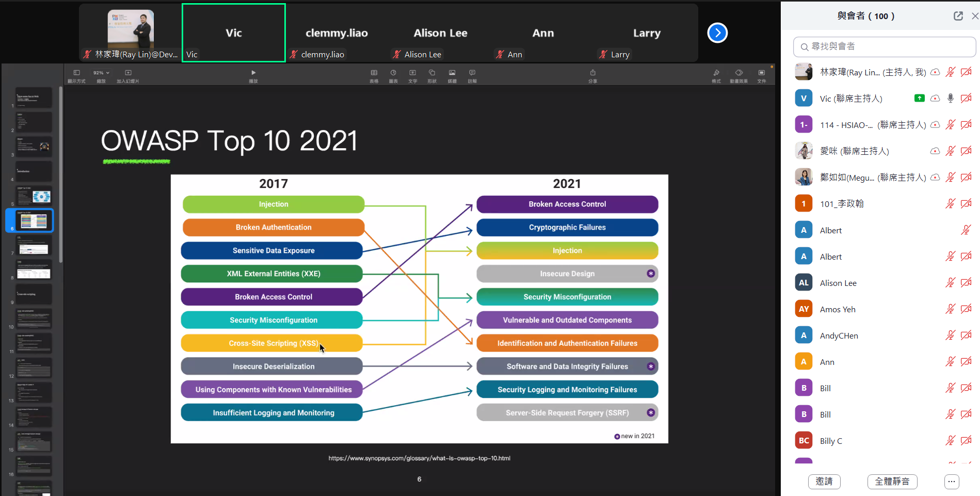This screenshot has width=980, height=496.
Task: Click the Invite (邀請) button
Action: click(824, 482)
